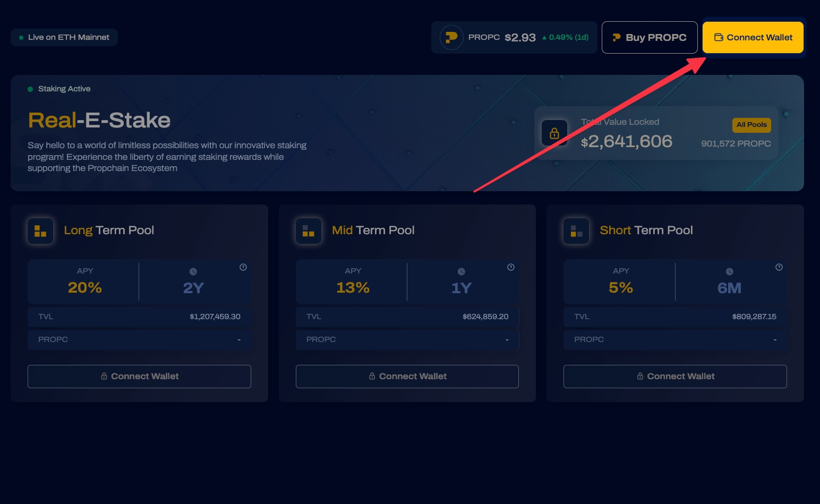Click the Long Term Pool block icon
This screenshot has width=820, height=504.
click(x=40, y=231)
